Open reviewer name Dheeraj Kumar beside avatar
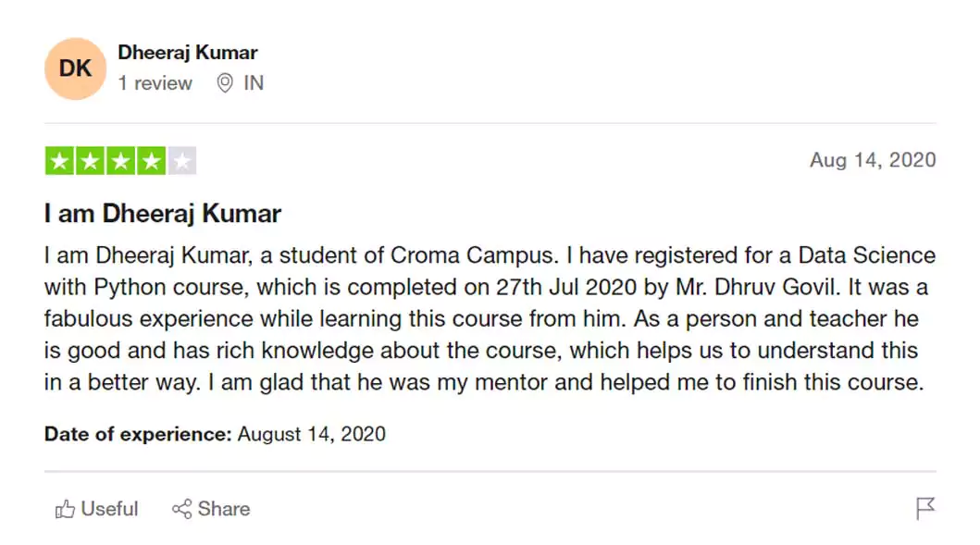The width and height of the screenshot is (980, 545). click(x=188, y=53)
